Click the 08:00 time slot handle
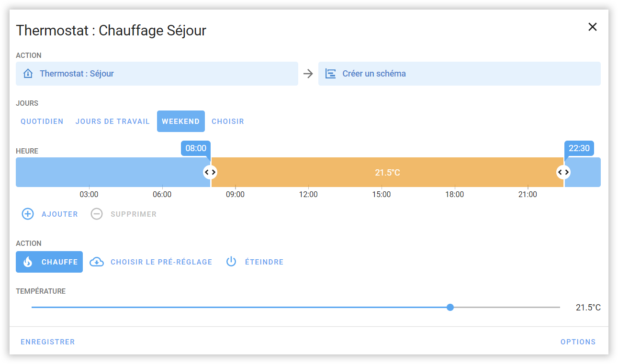Screen dimensions: 618x364 click(210, 172)
